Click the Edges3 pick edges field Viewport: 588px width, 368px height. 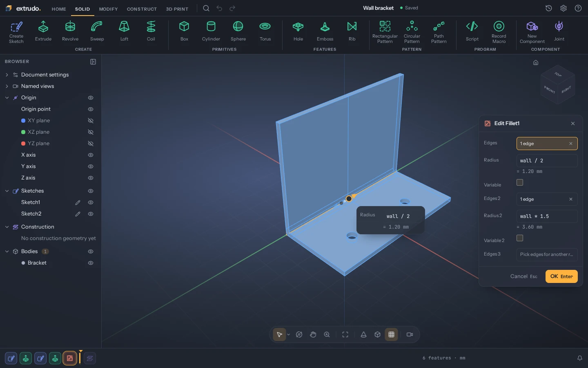click(x=547, y=254)
